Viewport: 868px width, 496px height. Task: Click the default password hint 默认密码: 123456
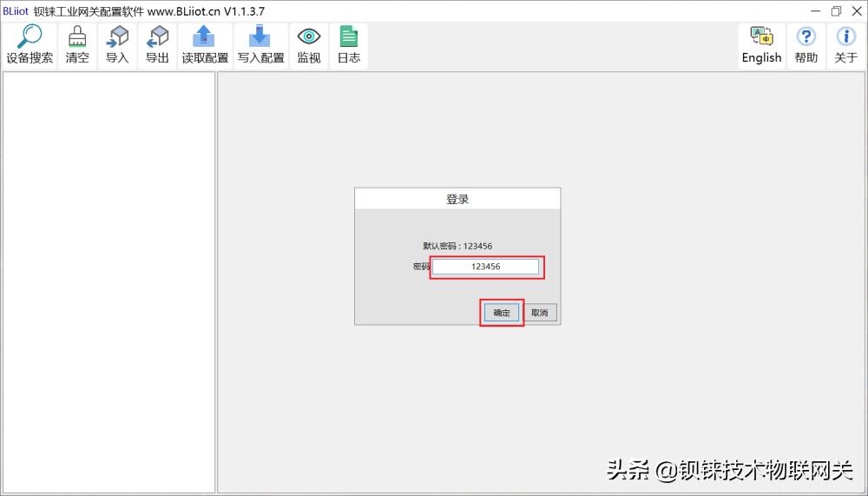point(457,246)
